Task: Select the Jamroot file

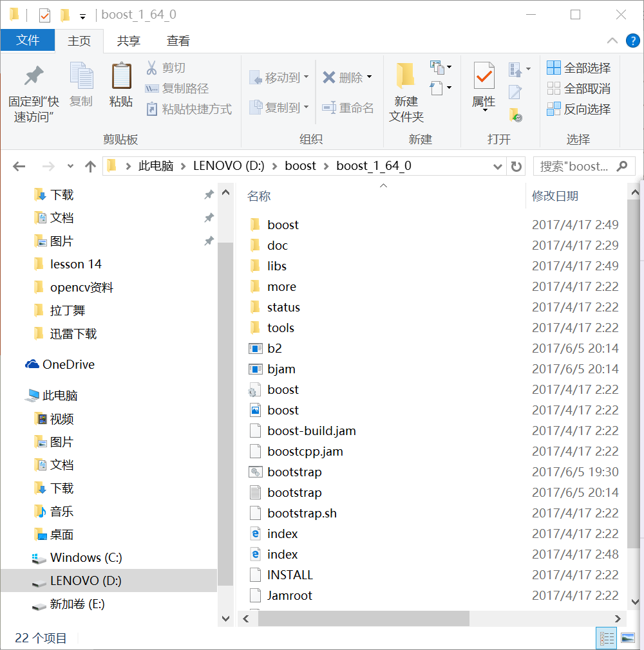Action: coord(290,596)
